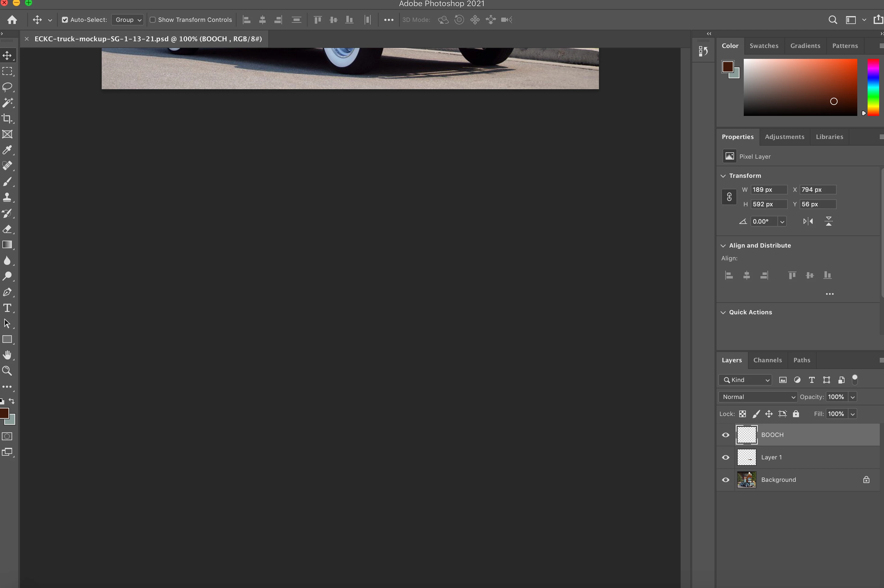The image size is (884, 588).
Task: Click the link width and height button
Action: coord(729,197)
